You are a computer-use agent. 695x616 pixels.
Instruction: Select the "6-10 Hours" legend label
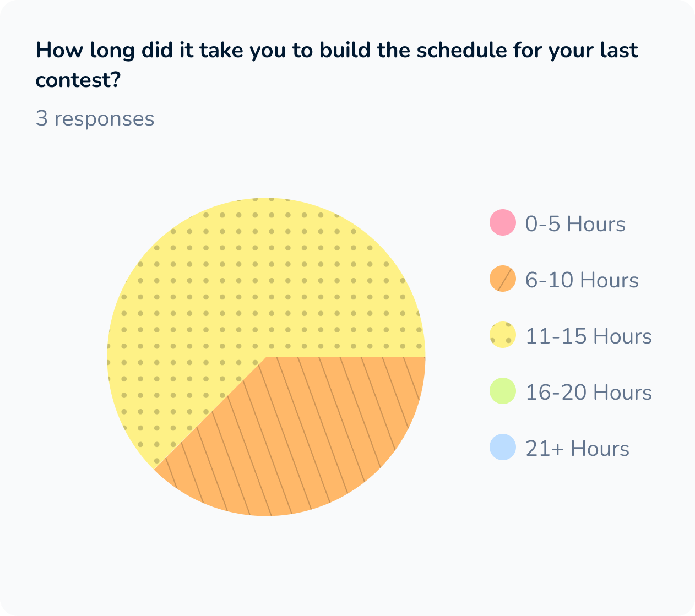coord(582,280)
